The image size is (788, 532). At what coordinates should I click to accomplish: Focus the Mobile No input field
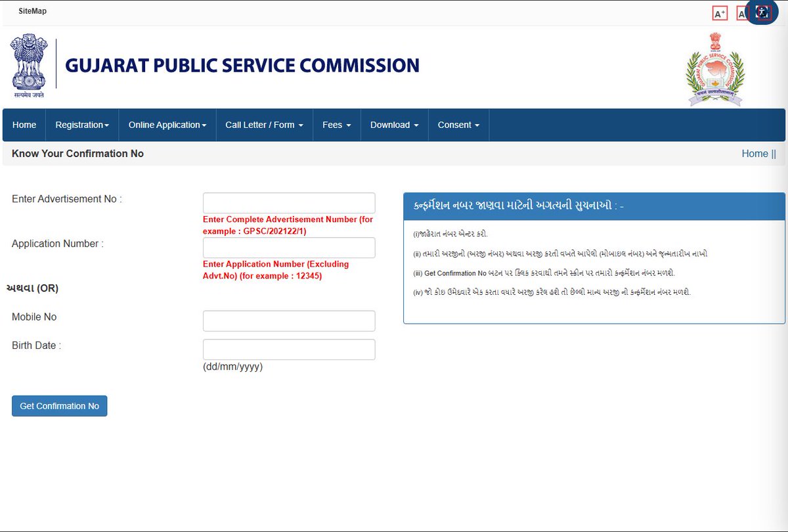tap(289, 321)
